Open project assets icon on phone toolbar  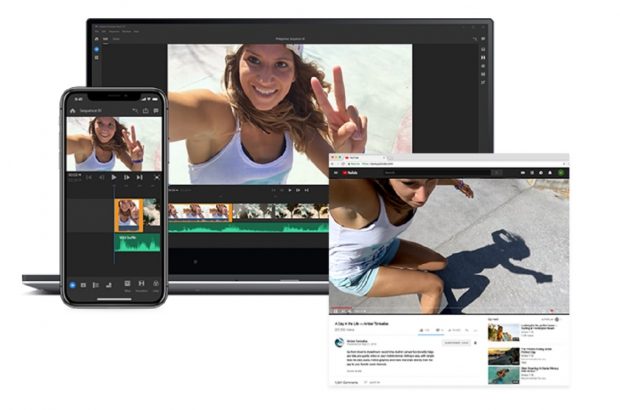83,285
